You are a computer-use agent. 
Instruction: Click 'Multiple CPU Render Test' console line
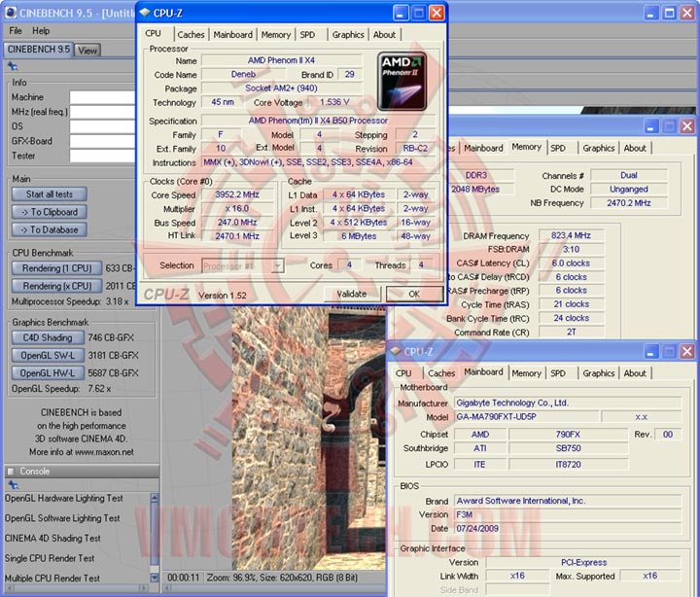click(52, 579)
